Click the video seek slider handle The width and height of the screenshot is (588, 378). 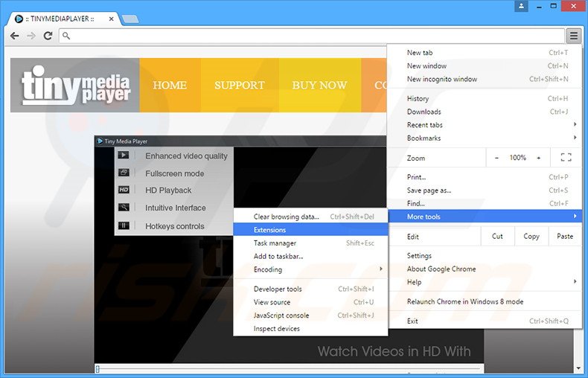(98, 369)
